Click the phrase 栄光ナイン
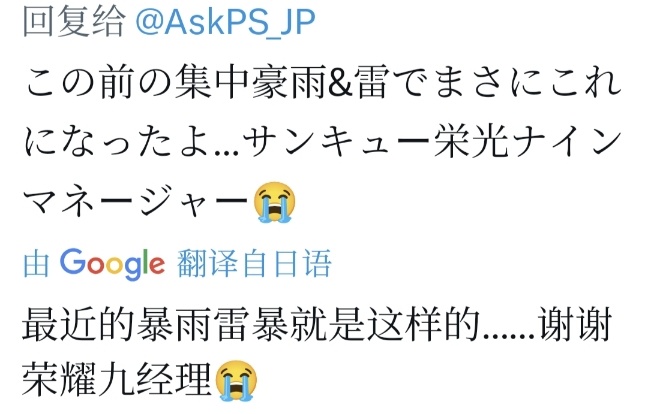The height and width of the screenshot is (414, 648). 529,143
